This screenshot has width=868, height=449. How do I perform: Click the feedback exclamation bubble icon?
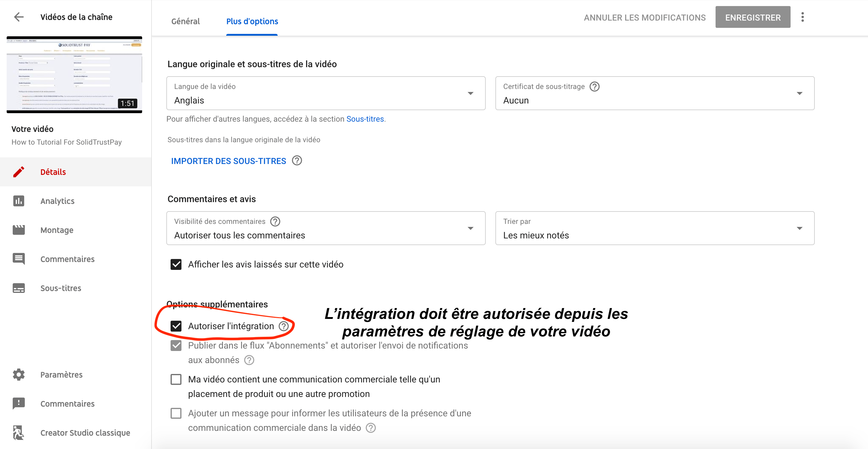18,404
